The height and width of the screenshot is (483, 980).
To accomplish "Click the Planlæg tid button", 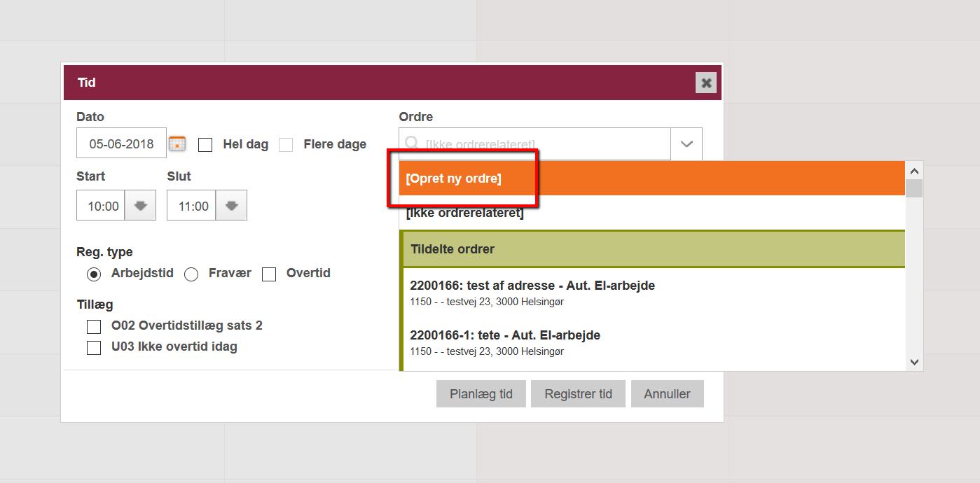I will click(x=481, y=394).
